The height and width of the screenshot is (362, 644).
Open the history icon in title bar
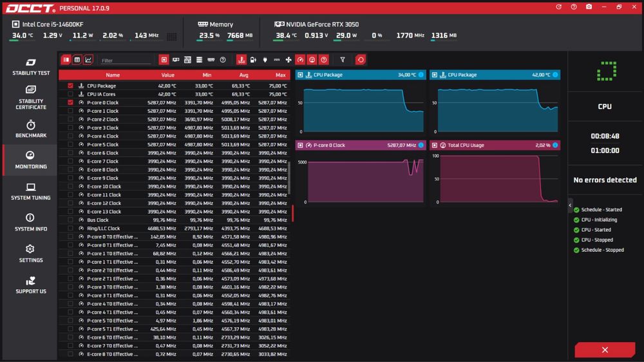tap(558, 7)
